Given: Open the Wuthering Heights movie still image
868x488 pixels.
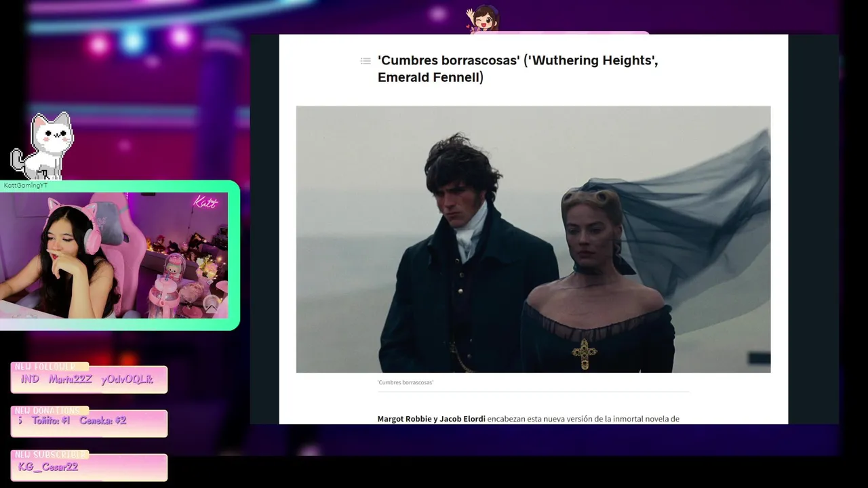Looking at the screenshot, I should 533,239.
